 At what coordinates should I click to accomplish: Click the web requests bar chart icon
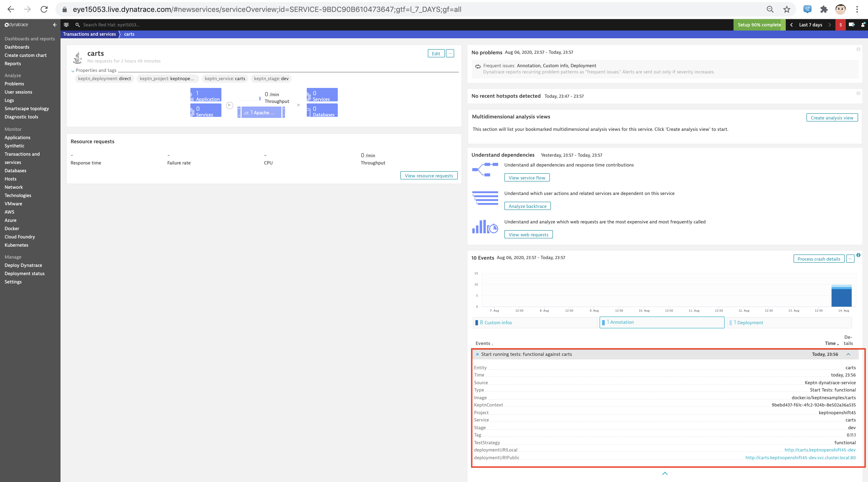pyautogui.click(x=485, y=227)
